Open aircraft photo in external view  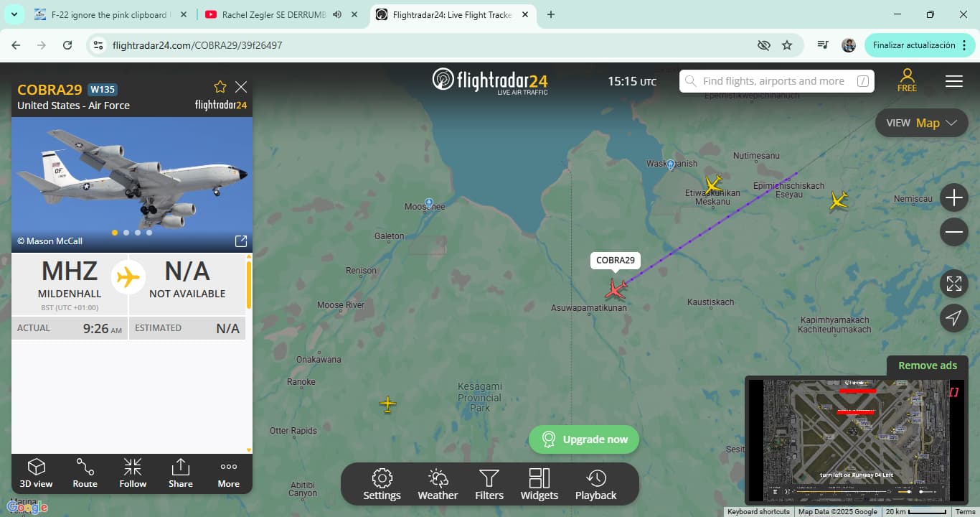241,241
